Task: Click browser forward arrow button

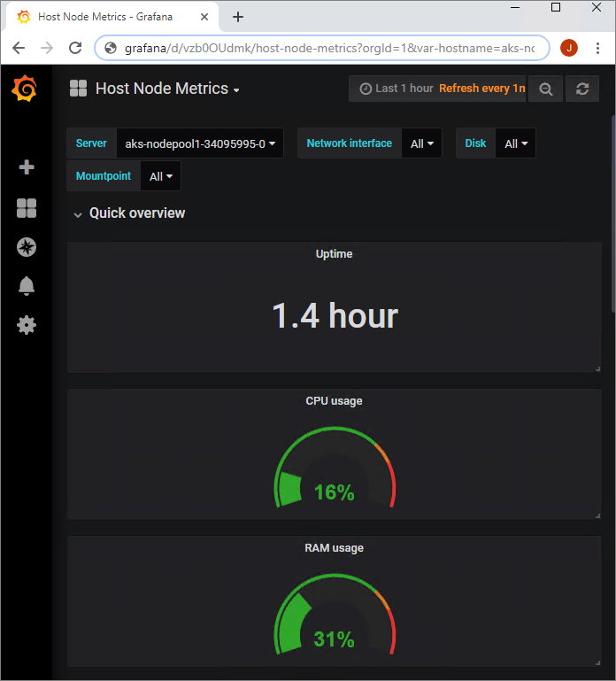Action: (47, 48)
